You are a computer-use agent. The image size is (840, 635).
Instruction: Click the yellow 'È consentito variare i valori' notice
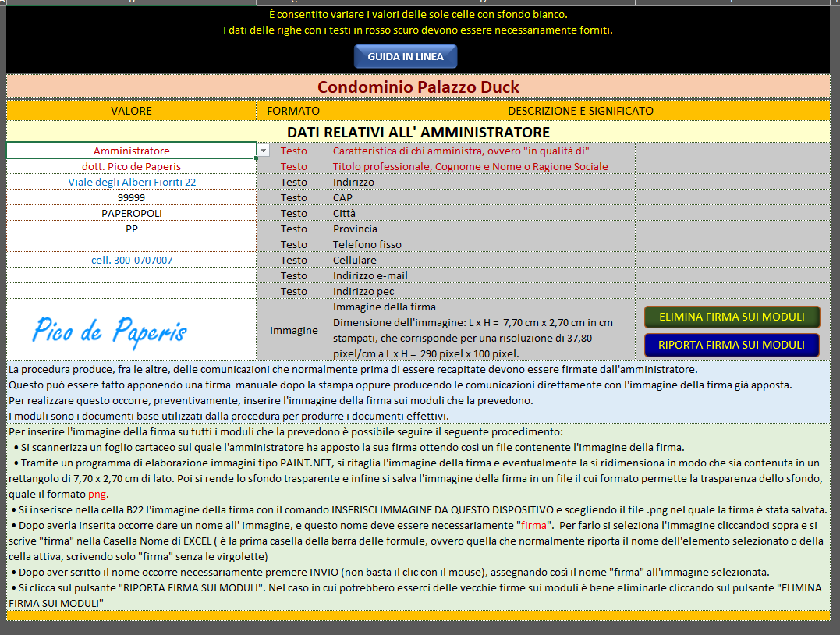pyautogui.click(x=418, y=15)
